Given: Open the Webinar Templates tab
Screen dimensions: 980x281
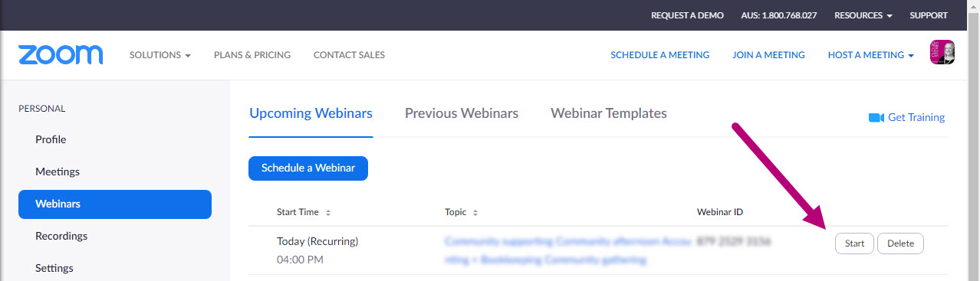Looking at the screenshot, I should [x=609, y=113].
